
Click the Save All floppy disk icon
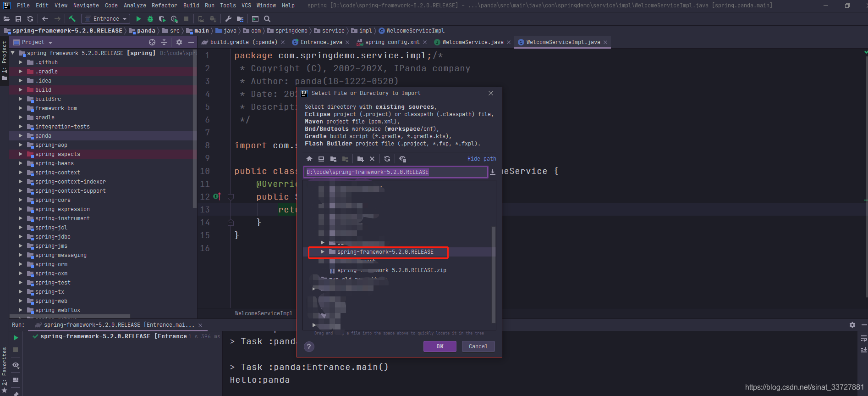(18, 19)
